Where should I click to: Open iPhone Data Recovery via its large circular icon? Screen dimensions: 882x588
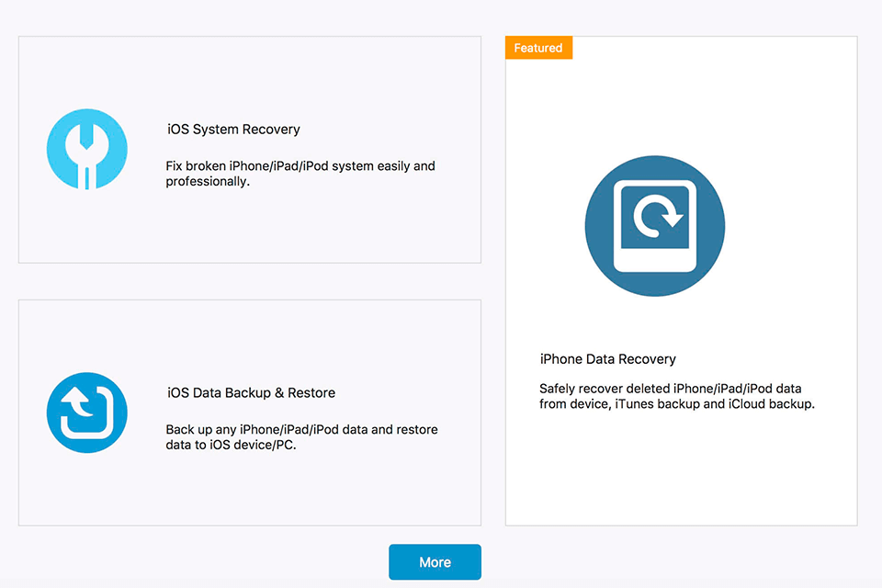[654, 224]
